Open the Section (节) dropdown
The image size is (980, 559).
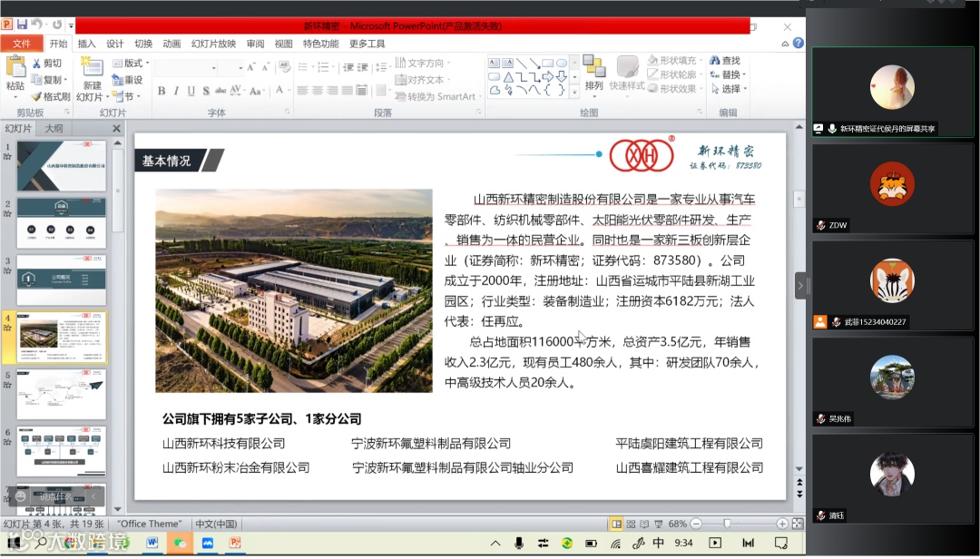126,96
